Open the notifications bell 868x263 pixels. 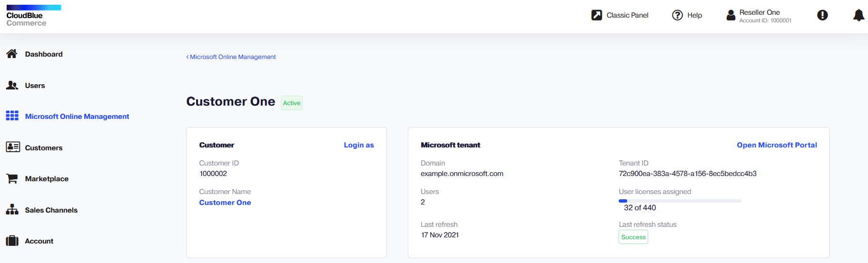(858, 15)
